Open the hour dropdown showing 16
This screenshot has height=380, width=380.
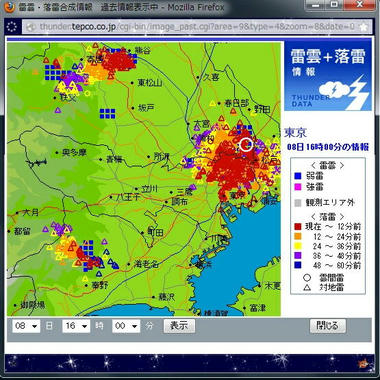coord(76,326)
